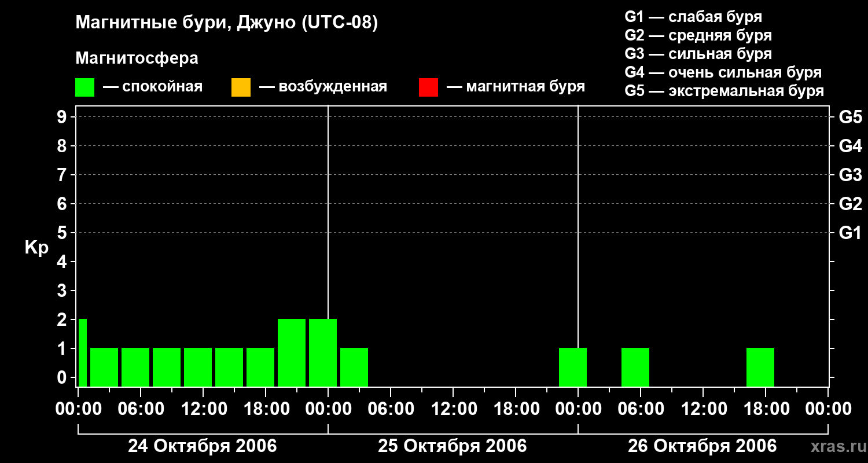
Task: Click the orange 'возбужденная' legend swatch
Action: (x=241, y=87)
